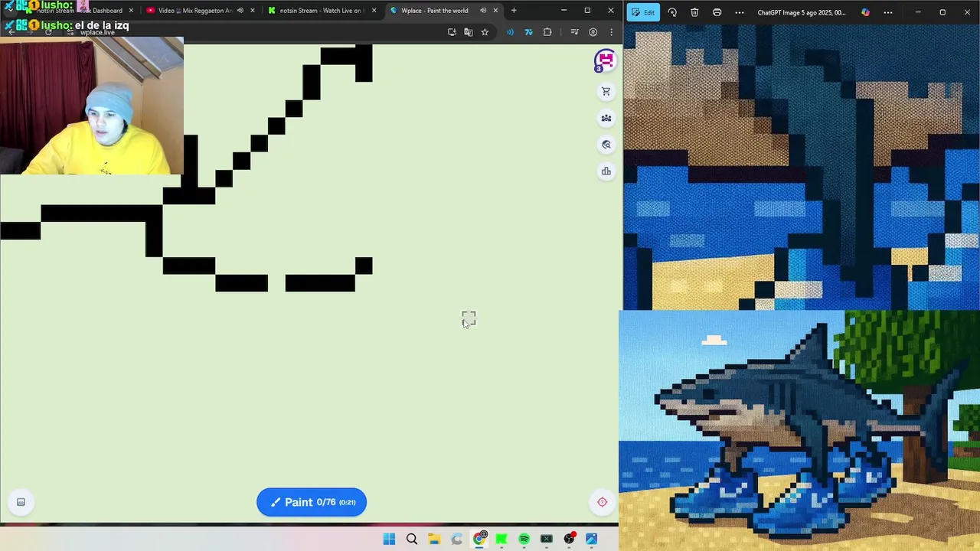Screen dimensions: 980x551
Task: Mute the Video Mix Reggaeton tab audio
Action: 240,11
